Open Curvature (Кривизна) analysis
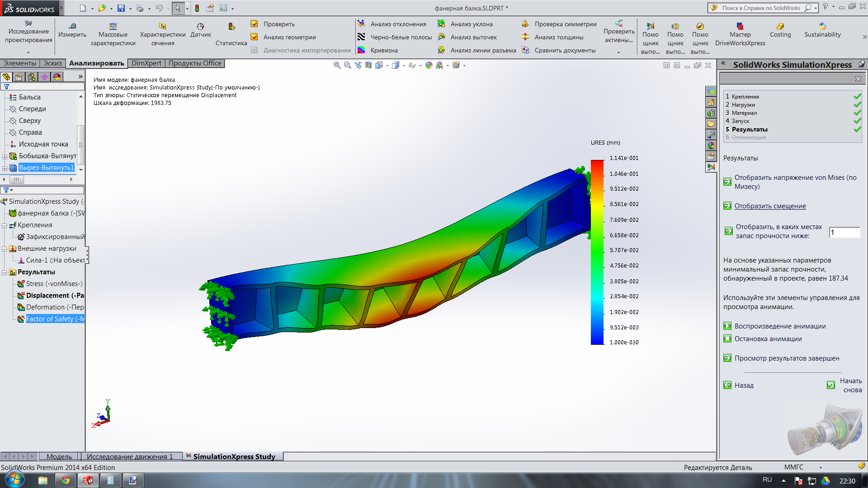This screenshot has width=868, height=488. [384, 50]
